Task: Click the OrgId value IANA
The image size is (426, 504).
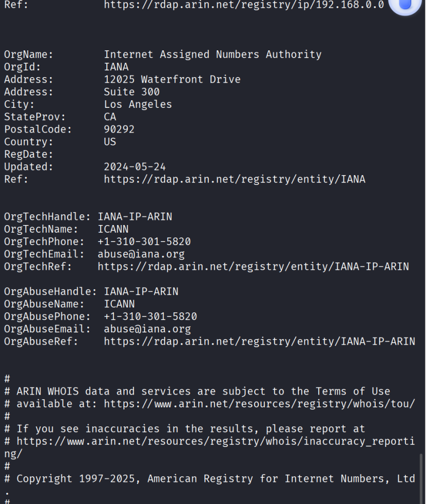Action: pyautogui.click(x=116, y=67)
